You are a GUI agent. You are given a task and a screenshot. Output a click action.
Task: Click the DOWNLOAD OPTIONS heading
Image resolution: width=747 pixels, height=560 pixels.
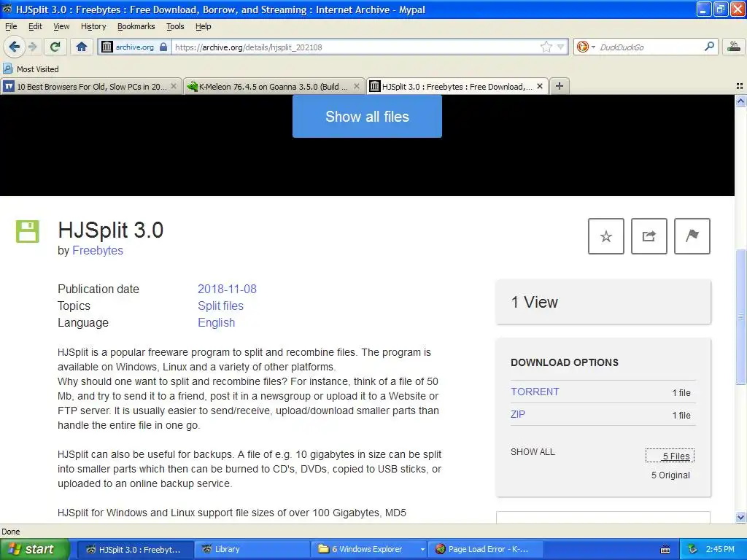(x=565, y=362)
